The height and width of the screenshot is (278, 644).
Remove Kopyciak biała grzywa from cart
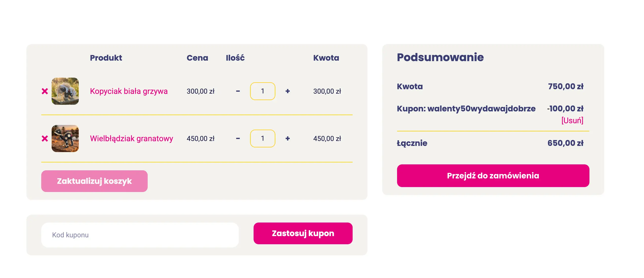[45, 91]
